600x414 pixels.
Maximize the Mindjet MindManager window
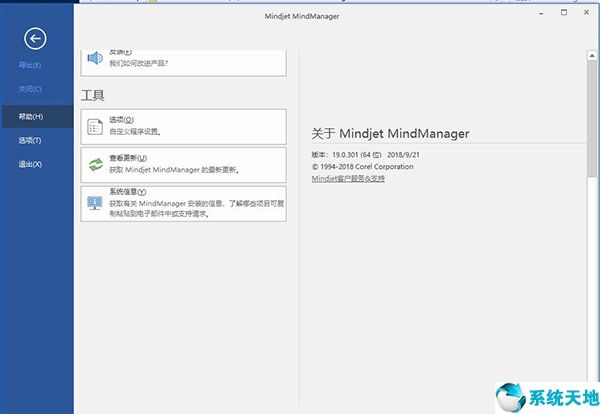[x=564, y=13]
